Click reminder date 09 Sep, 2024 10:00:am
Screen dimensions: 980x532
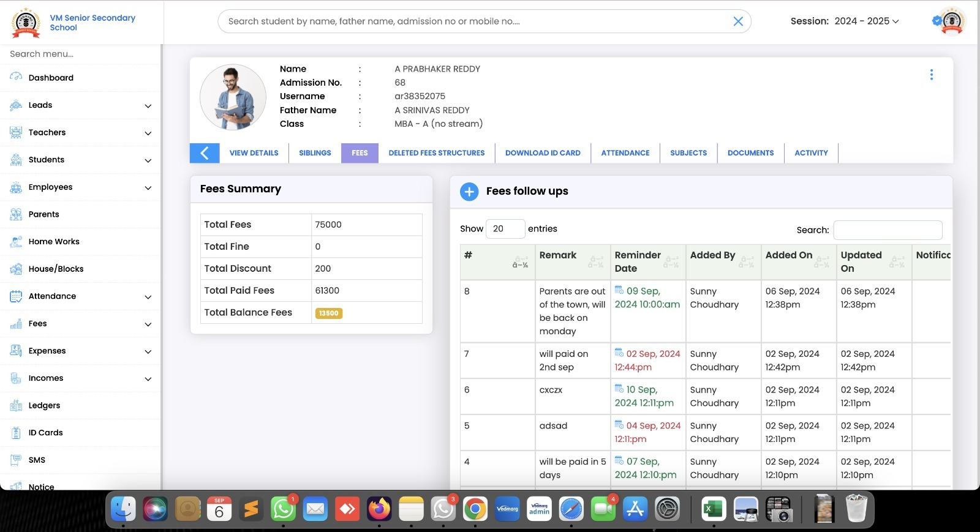tap(647, 298)
